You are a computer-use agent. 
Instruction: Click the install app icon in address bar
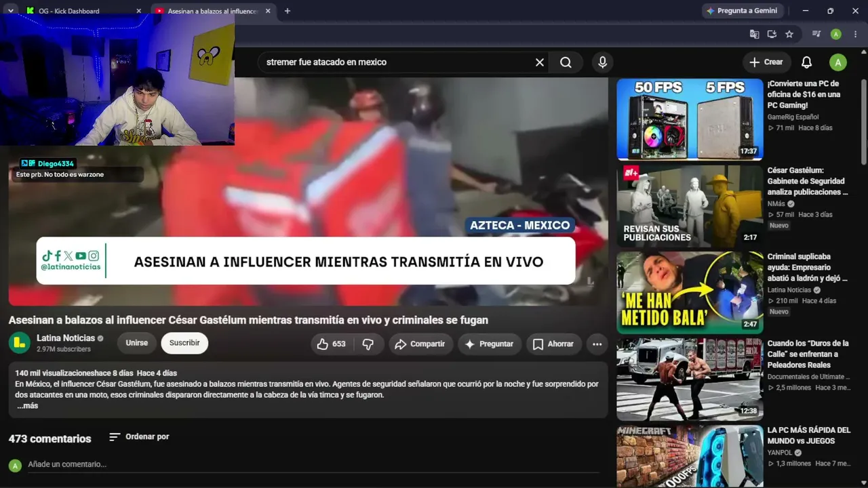click(772, 34)
